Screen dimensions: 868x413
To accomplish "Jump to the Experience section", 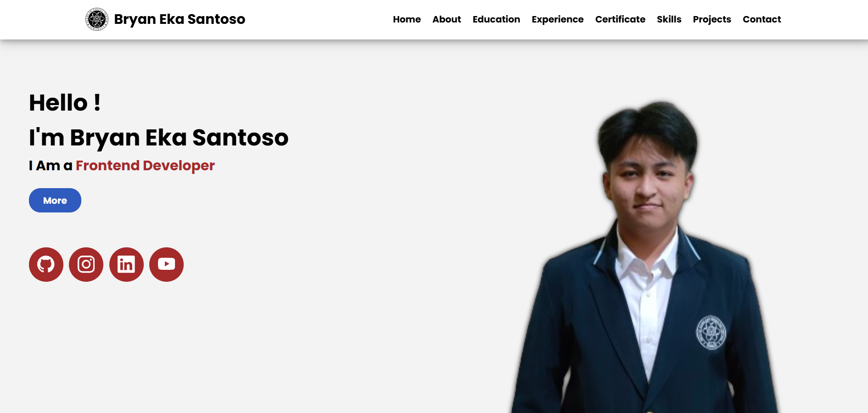I will pyautogui.click(x=558, y=19).
